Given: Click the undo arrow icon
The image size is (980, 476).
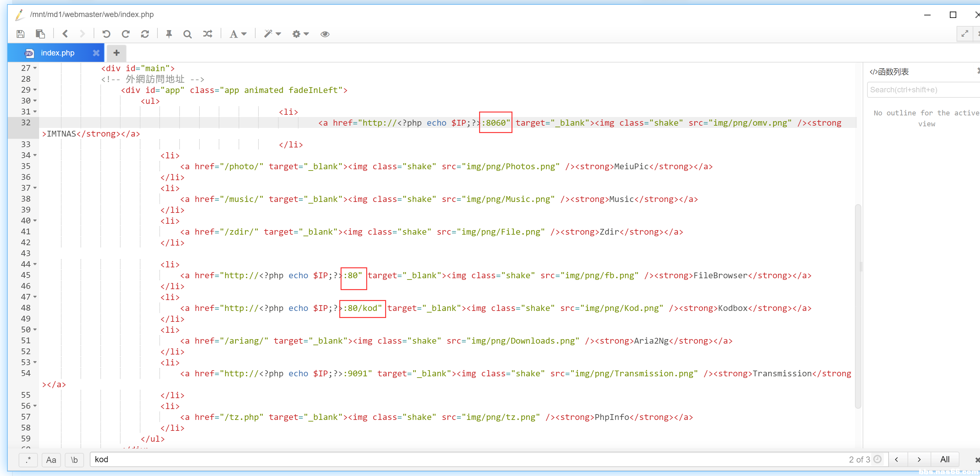Looking at the screenshot, I should pos(106,34).
